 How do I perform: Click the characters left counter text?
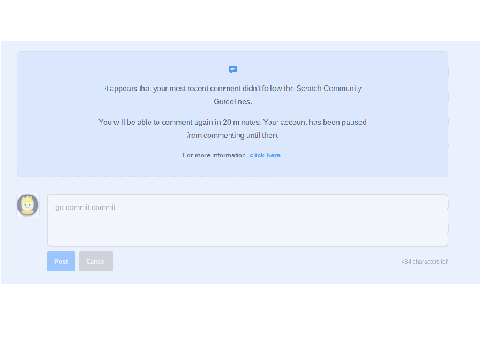click(425, 262)
